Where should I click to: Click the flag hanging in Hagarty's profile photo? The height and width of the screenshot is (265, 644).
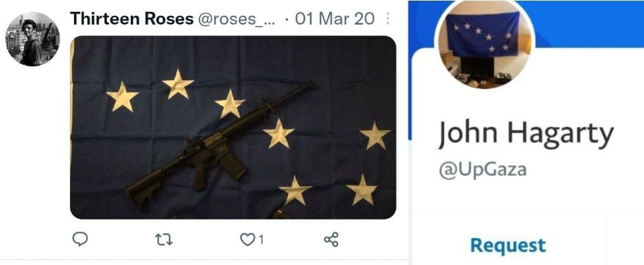pos(483,34)
